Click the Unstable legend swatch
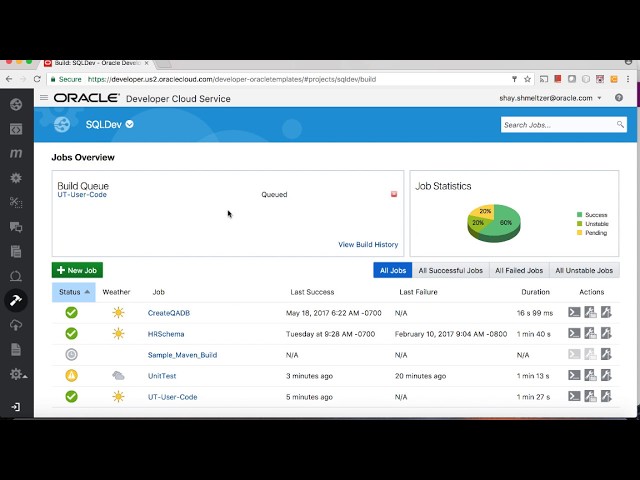The image size is (640, 480). click(579, 224)
